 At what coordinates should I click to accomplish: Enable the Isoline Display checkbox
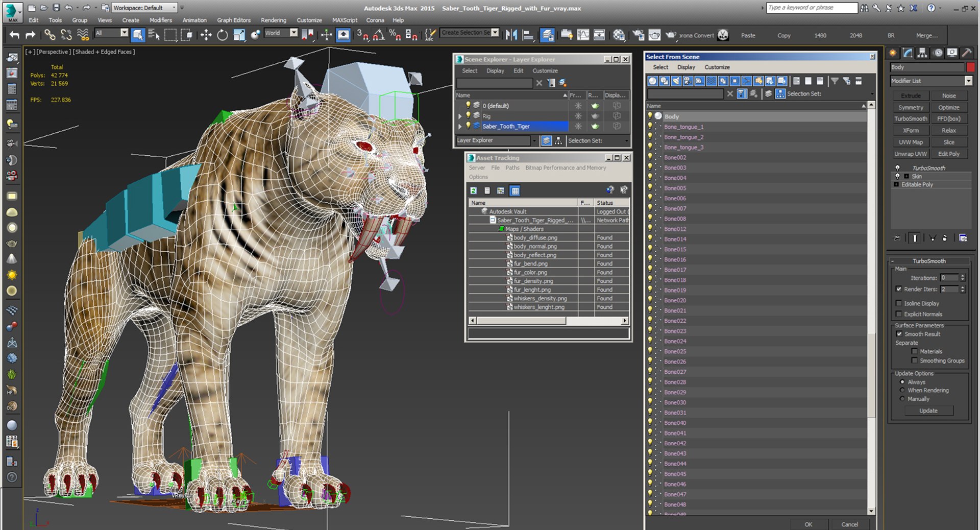click(x=899, y=303)
